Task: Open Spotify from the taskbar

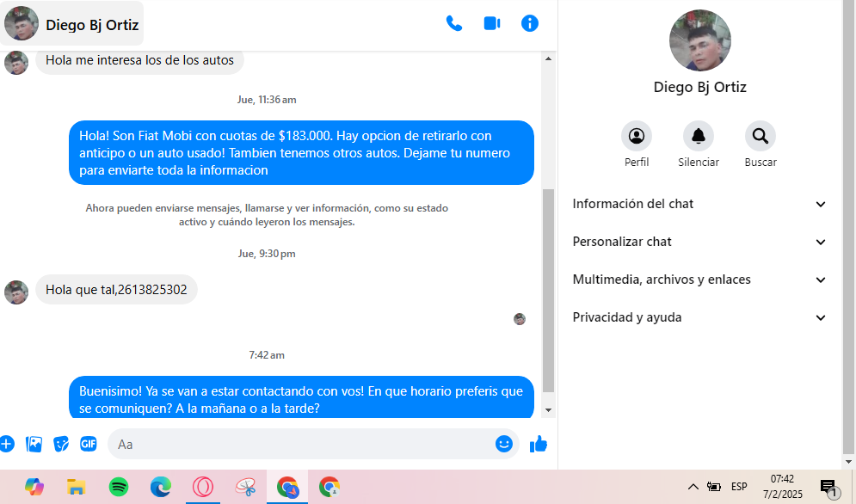Action: [119, 487]
